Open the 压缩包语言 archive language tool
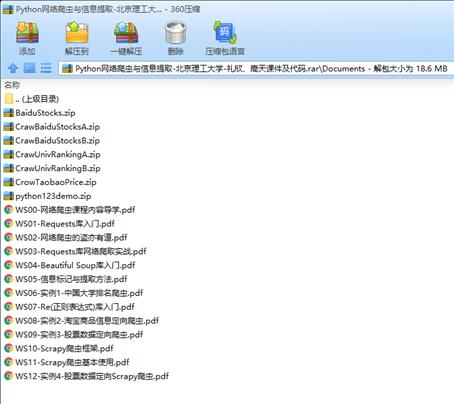This screenshot has height=404, width=454. (x=225, y=38)
